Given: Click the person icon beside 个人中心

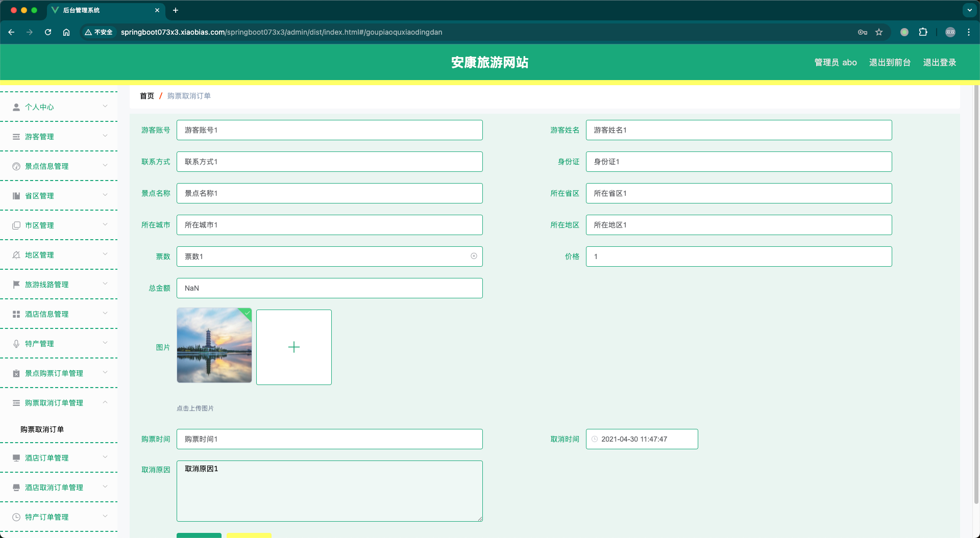Looking at the screenshot, I should coord(16,107).
